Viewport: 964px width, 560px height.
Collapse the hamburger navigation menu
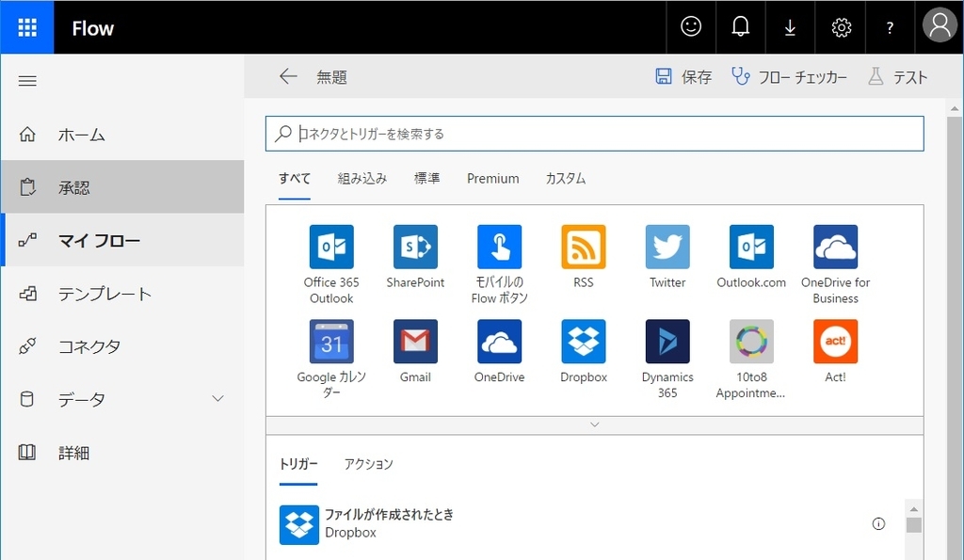point(27,81)
